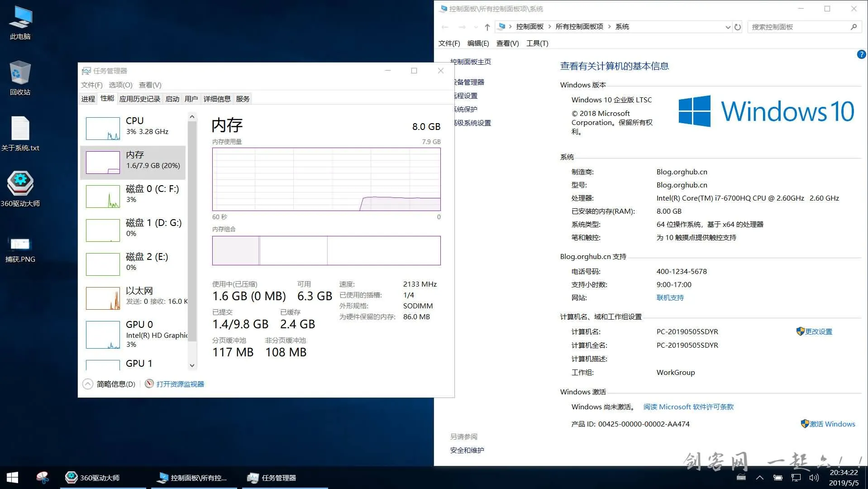
Task: Click the search magnifier icon
Action: pyautogui.click(x=854, y=27)
